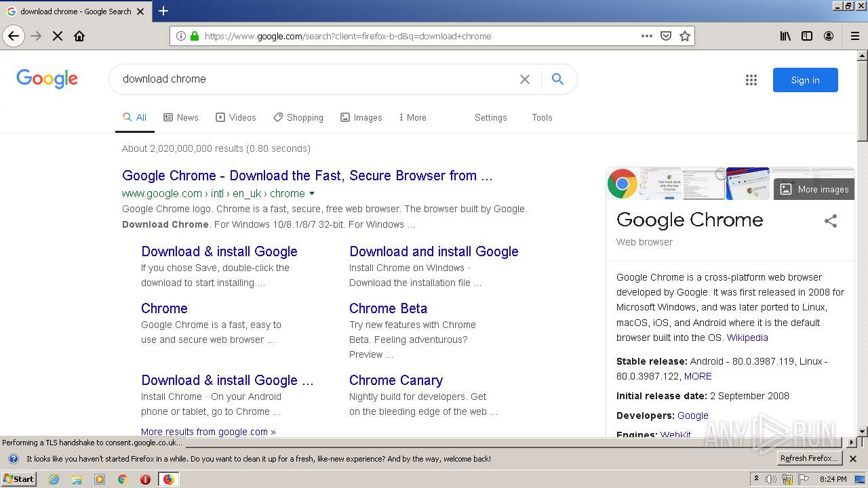Open page actions three-dot menu in address bar
The width and height of the screenshot is (868, 488).
click(x=647, y=36)
